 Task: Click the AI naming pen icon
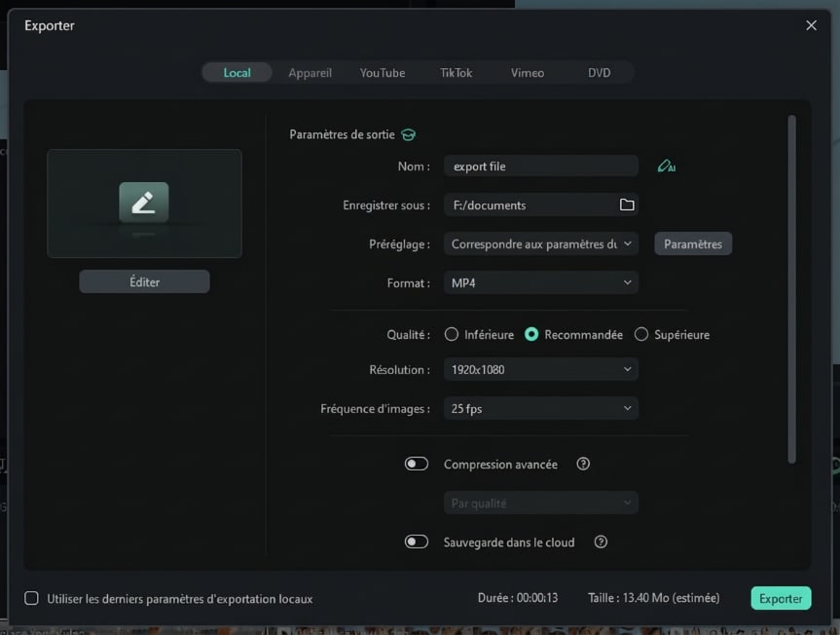point(667,166)
